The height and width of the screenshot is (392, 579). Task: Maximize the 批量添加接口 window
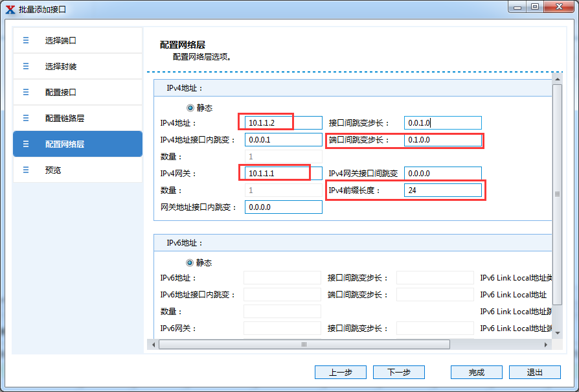tap(535, 6)
